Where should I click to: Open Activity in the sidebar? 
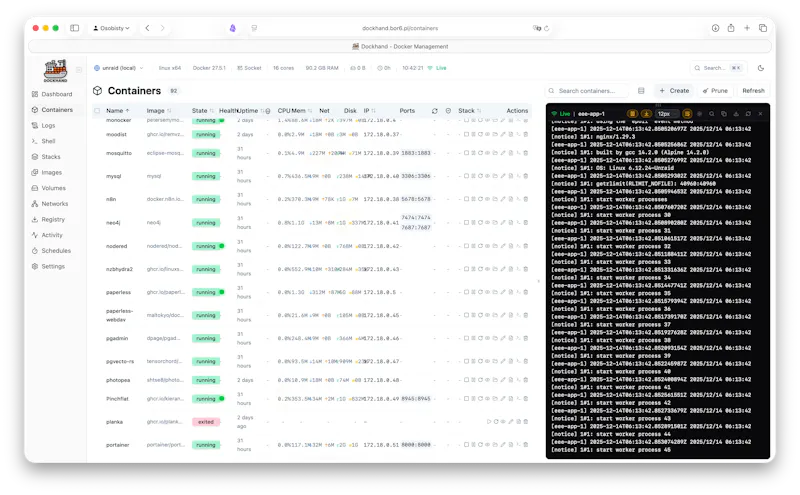[47, 235]
